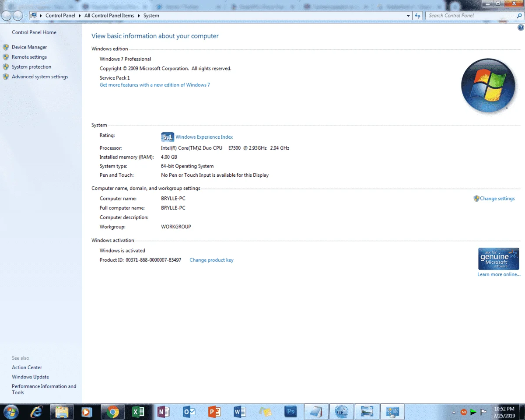Open the SSH globe taskbar app
The height and width of the screenshot is (420, 525).
pyautogui.click(x=341, y=412)
